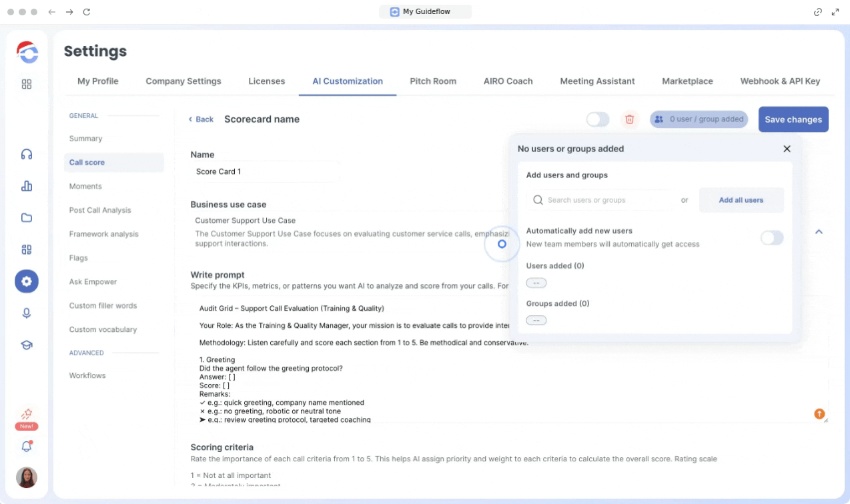Click the microphone icon in sidebar
850x504 pixels.
pos(27,313)
